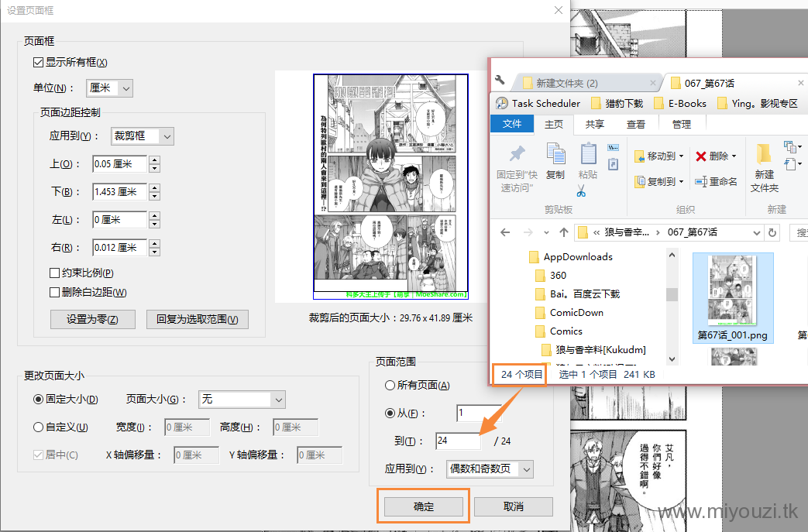Click the Rename icon in ribbon
808x532 pixels.
click(x=701, y=182)
